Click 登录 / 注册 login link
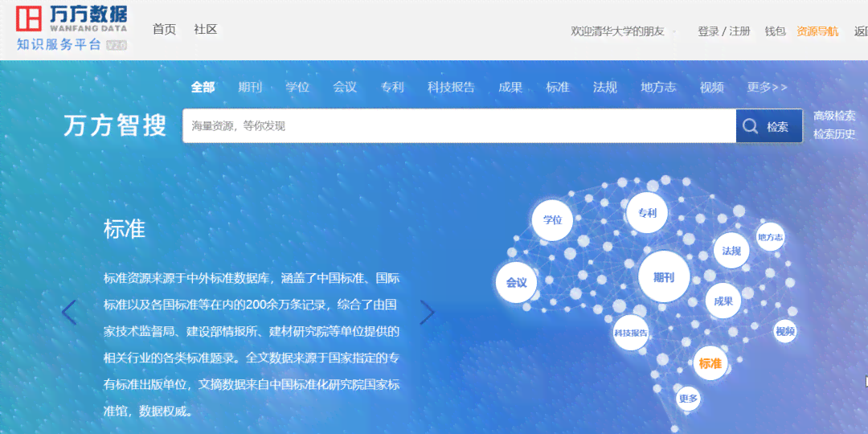 (x=724, y=31)
